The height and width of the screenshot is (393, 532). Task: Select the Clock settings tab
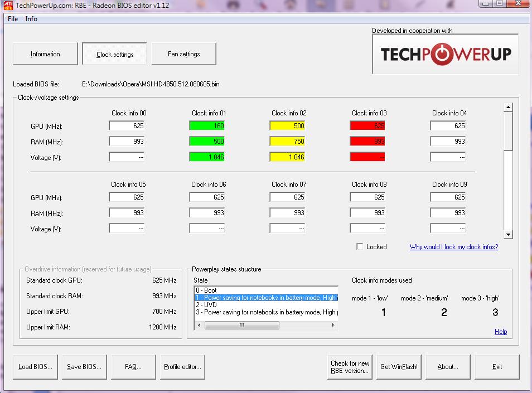point(115,54)
